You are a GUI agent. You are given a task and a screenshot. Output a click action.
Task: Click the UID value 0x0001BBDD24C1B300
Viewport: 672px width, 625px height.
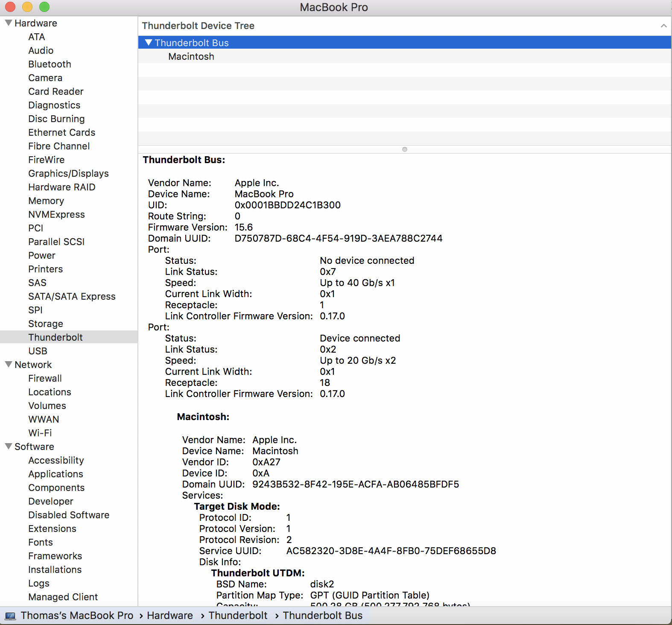(x=288, y=205)
